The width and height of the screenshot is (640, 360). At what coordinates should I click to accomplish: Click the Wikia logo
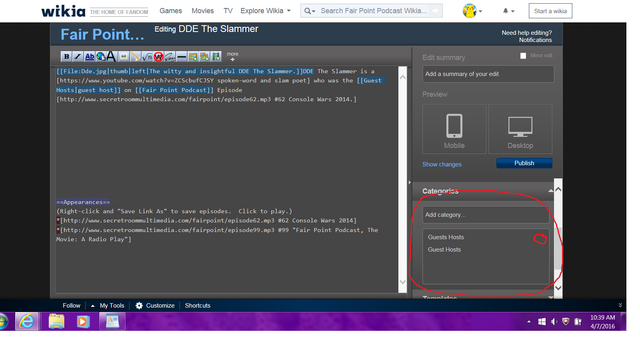click(63, 11)
